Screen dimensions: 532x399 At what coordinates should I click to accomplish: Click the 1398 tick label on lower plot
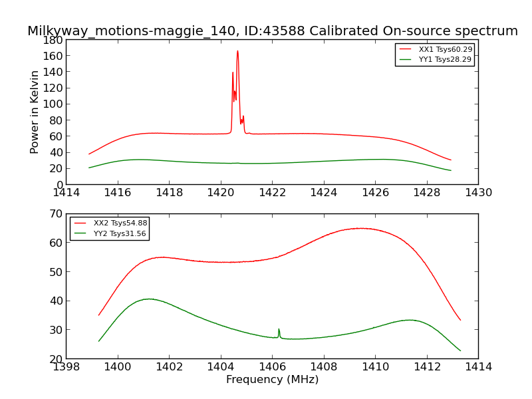tap(66, 367)
